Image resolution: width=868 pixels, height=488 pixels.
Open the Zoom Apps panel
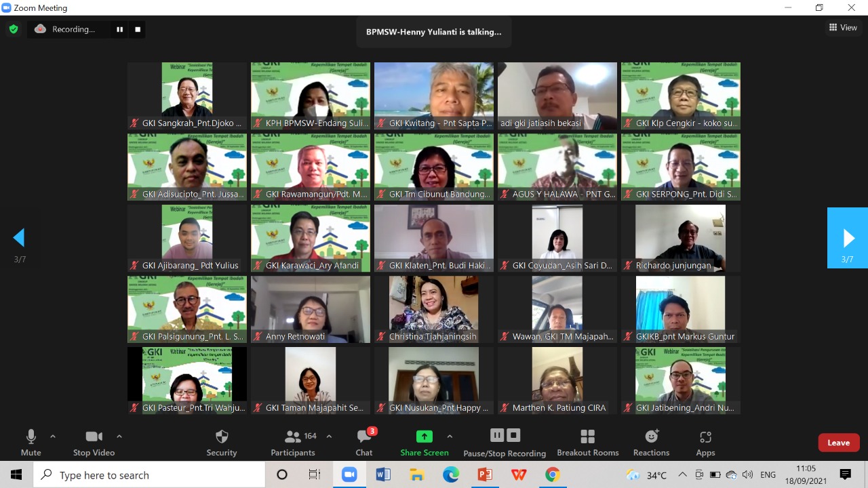click(x=705, y=442)
